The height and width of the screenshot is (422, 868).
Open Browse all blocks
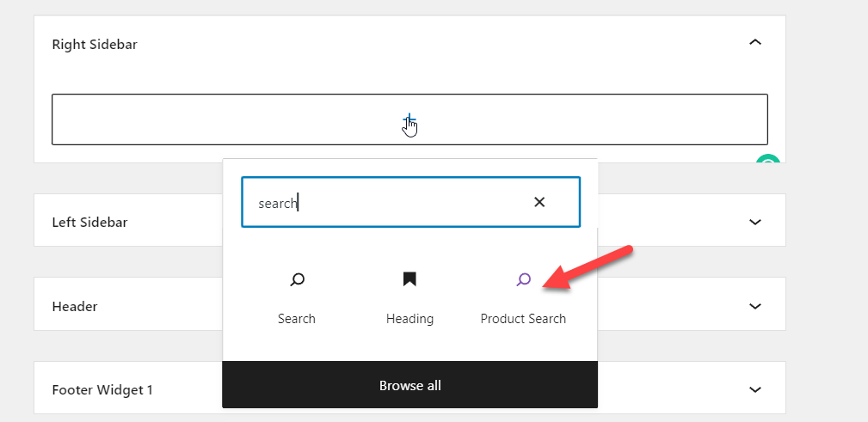pos(409,385)
